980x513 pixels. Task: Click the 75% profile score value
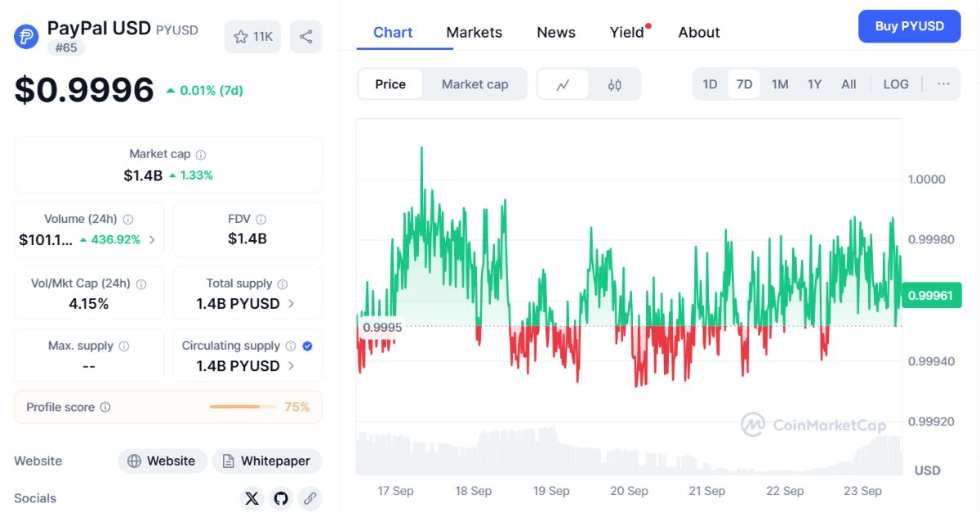(297, 407)
